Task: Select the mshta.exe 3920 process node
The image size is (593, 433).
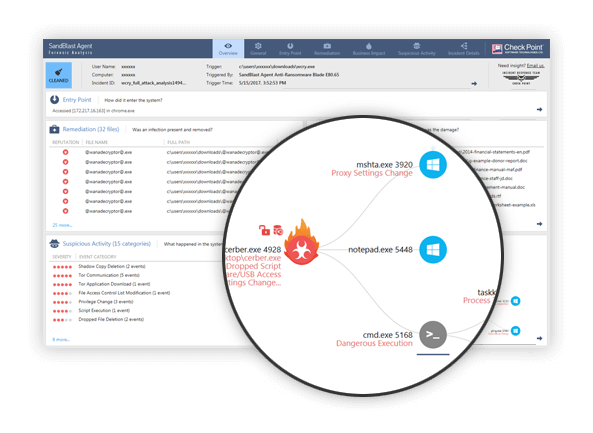Action: coord(433,165)
